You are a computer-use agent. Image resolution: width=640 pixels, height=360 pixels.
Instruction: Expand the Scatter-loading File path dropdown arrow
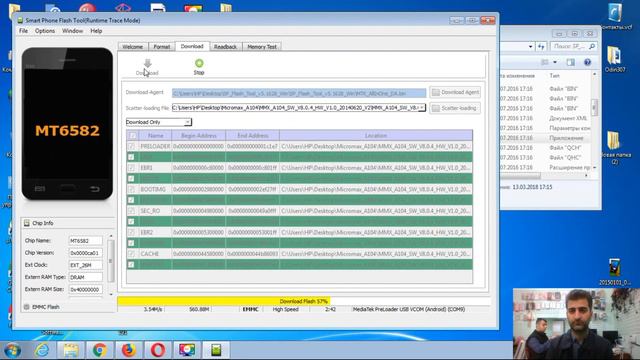pos(422,108)
